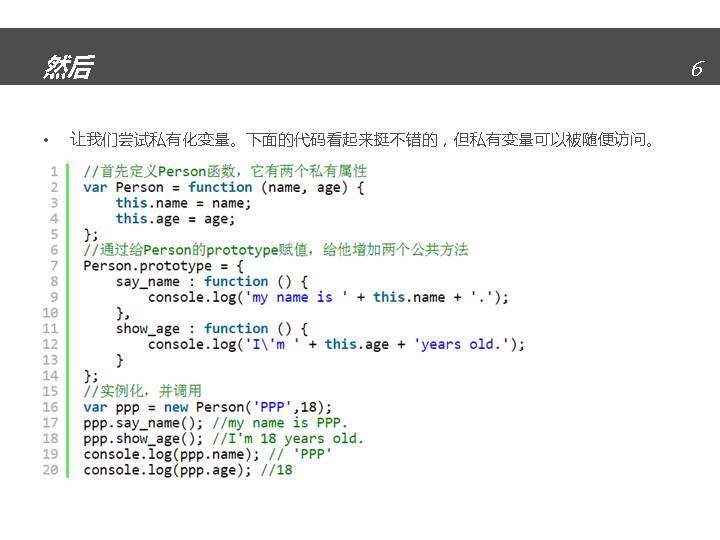Click the comment "//实例化，并调用"
The height and width of the screenshot is (540, 720).
(x=142, y=391)
